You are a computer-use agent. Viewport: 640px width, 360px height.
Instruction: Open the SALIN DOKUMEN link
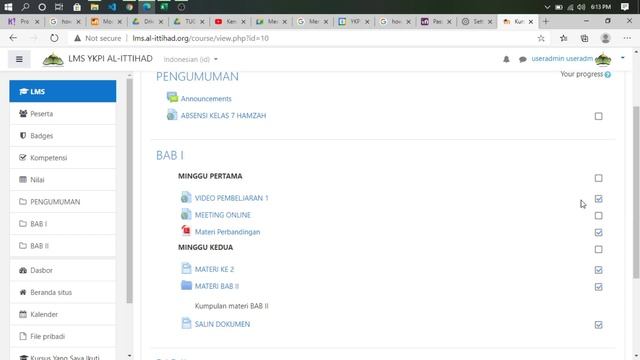pos(222,324)
